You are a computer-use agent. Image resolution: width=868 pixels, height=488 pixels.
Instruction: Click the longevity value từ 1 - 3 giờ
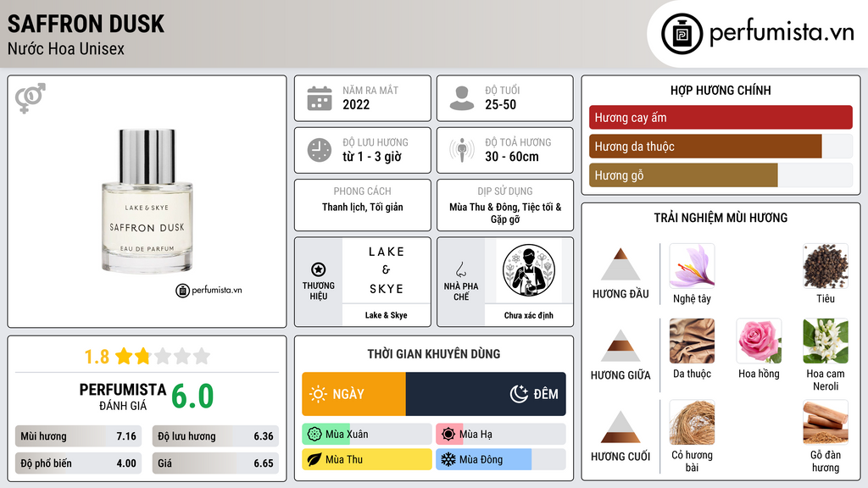(x=372, y=157)
